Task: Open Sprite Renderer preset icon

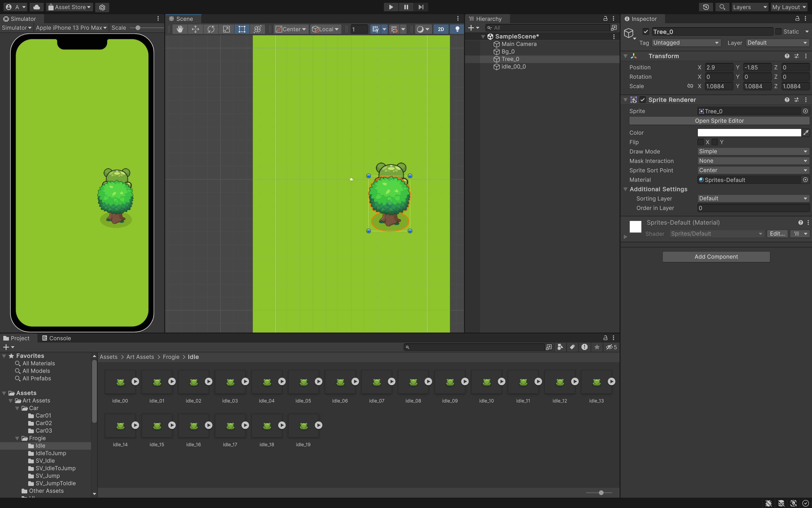Action: [x=796, y=100]
